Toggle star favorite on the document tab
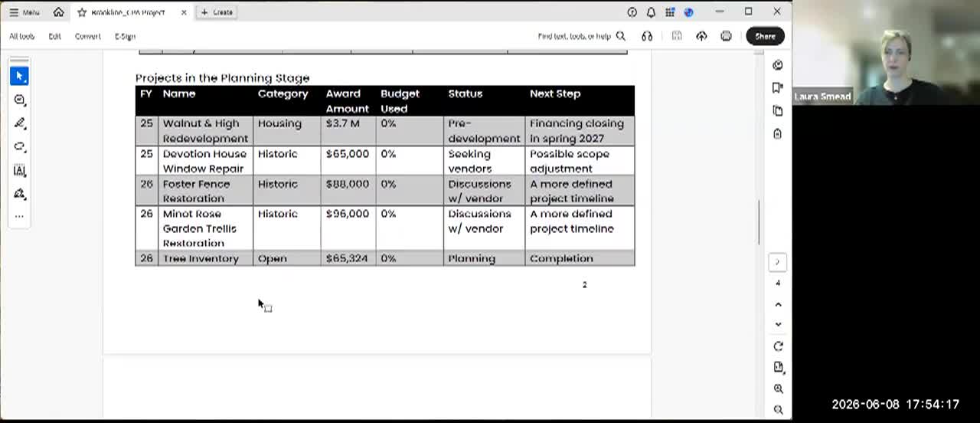980x423 pixels. [82, 12]
